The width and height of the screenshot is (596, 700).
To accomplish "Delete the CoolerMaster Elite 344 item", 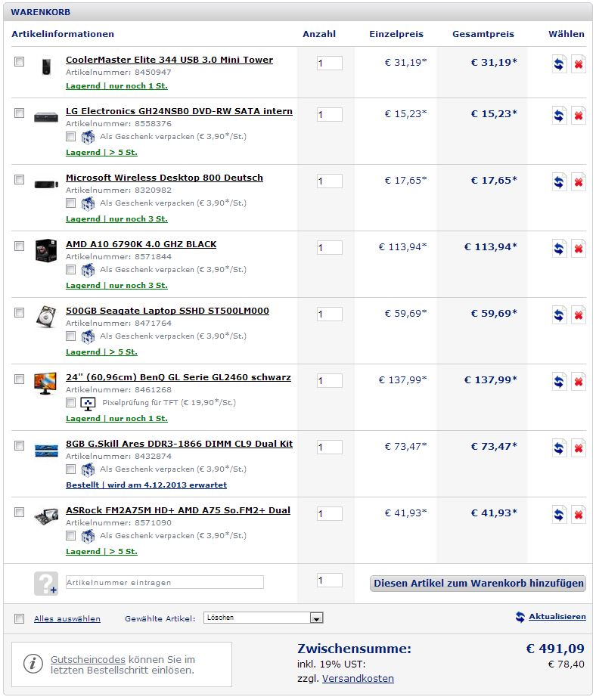I will click(x=578, y=64).
